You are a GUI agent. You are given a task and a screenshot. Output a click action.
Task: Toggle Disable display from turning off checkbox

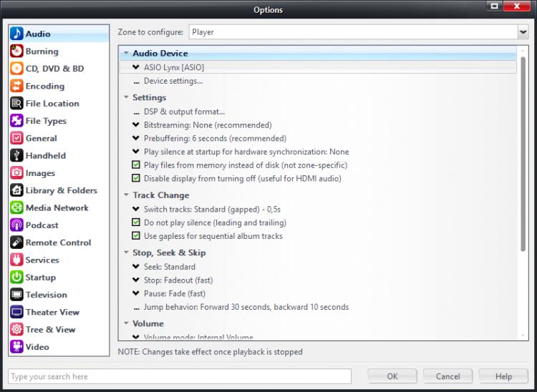coord(136,178)
